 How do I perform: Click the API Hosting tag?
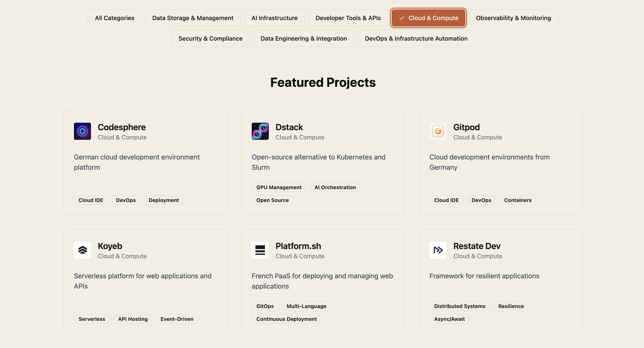coord(133,319)
